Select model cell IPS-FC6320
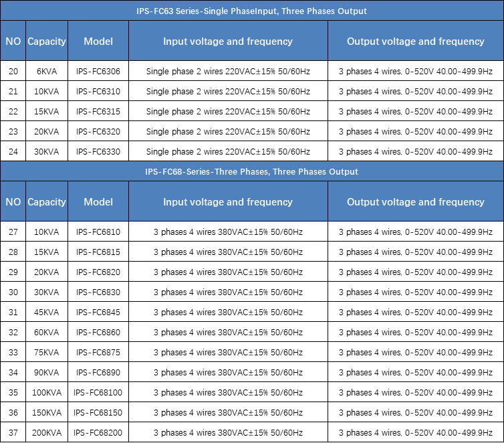 click(98, 131)
